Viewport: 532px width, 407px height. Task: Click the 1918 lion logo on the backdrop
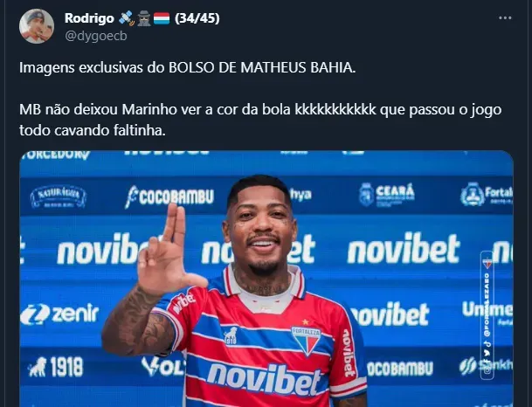pos(56,367)
